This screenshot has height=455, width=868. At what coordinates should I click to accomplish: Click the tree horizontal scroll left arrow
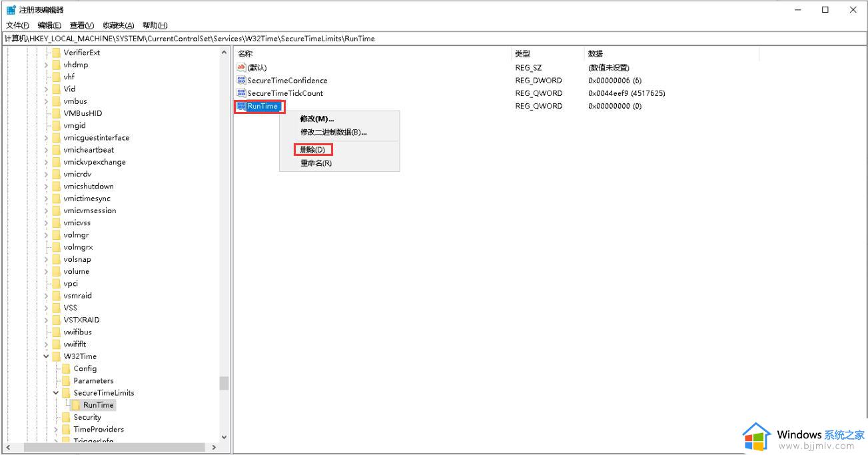(x=8, y=448)
